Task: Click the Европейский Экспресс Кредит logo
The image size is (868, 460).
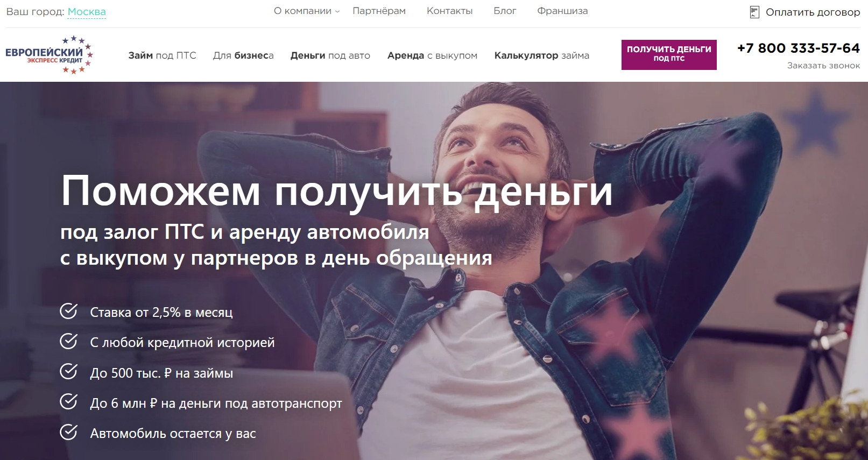Action: 50,55
